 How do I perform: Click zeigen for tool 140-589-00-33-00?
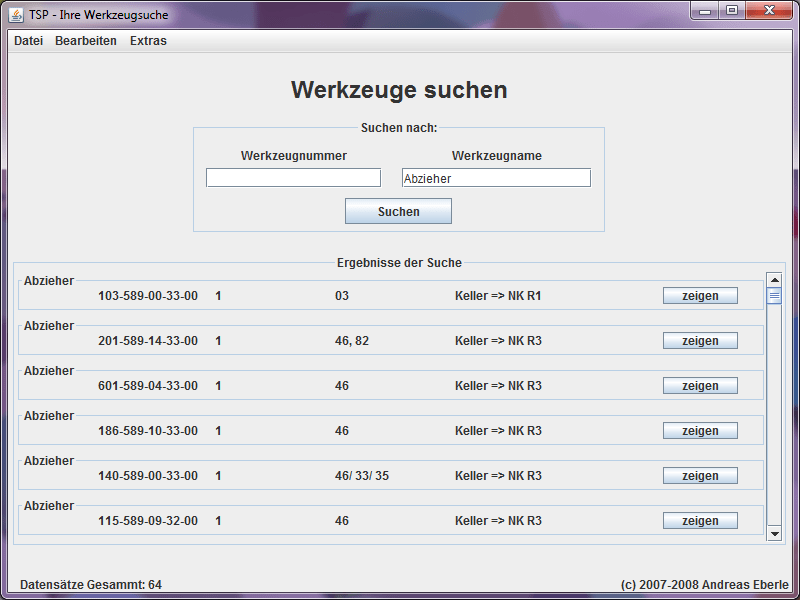pyautogui.click(x=700, y=475)
